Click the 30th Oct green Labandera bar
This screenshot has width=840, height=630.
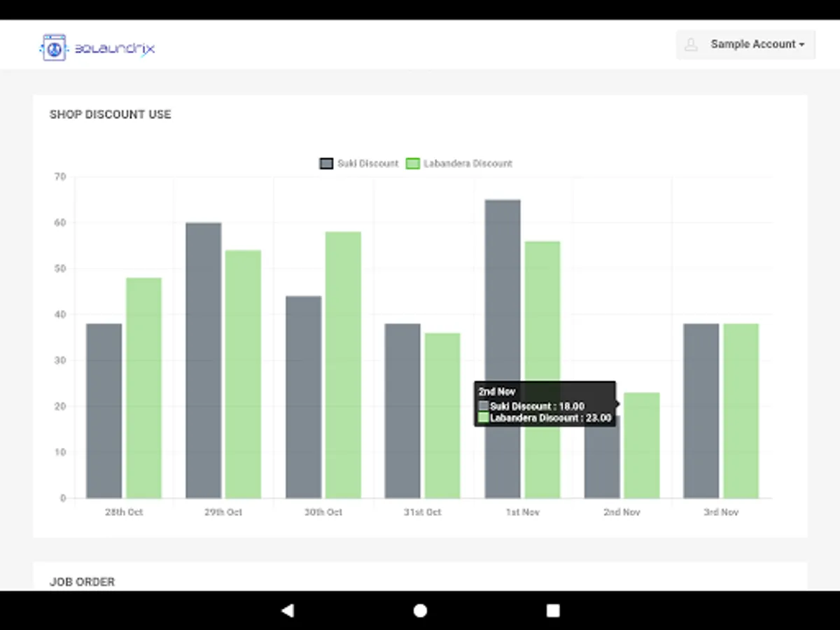pos(343,365)
